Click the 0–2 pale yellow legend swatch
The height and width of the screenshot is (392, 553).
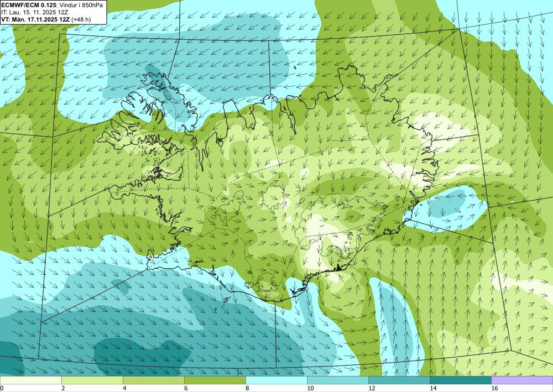click(x=30, y=380)
